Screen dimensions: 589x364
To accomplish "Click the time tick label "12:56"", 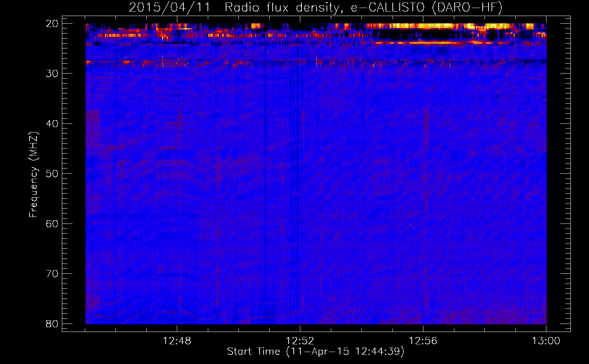I will coord(423,341).
